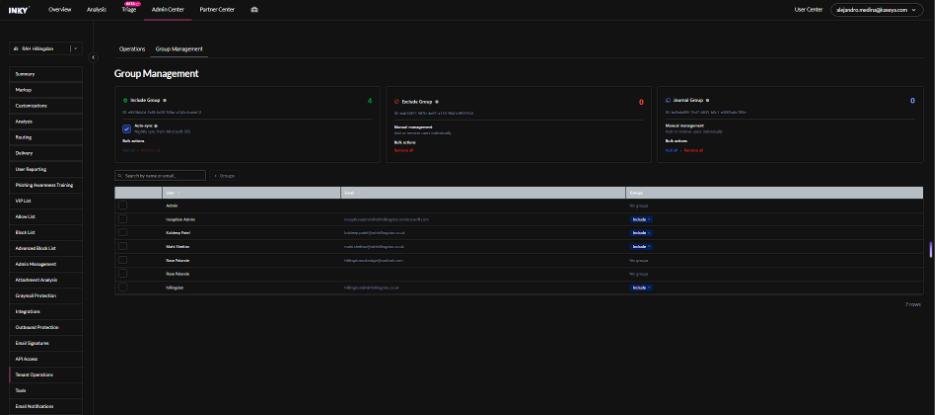Click the vertical scrollbar handle at right edge

click(931, 250)
